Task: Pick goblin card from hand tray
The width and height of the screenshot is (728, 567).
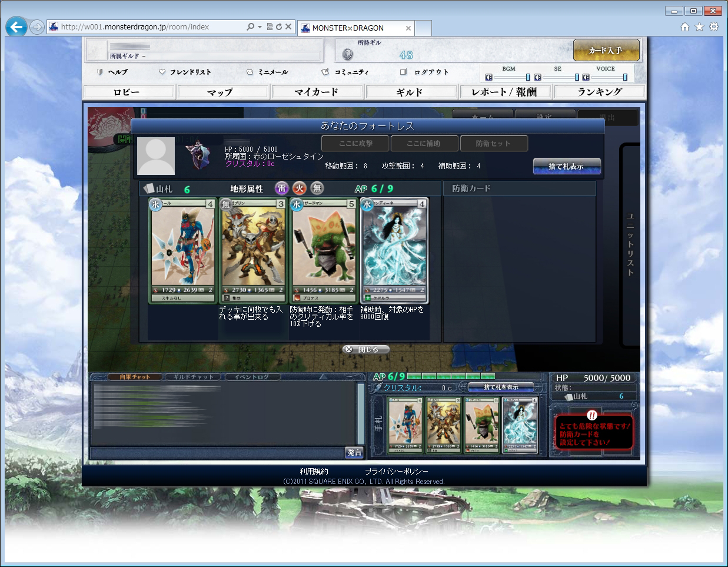Action: click(443, 425)
